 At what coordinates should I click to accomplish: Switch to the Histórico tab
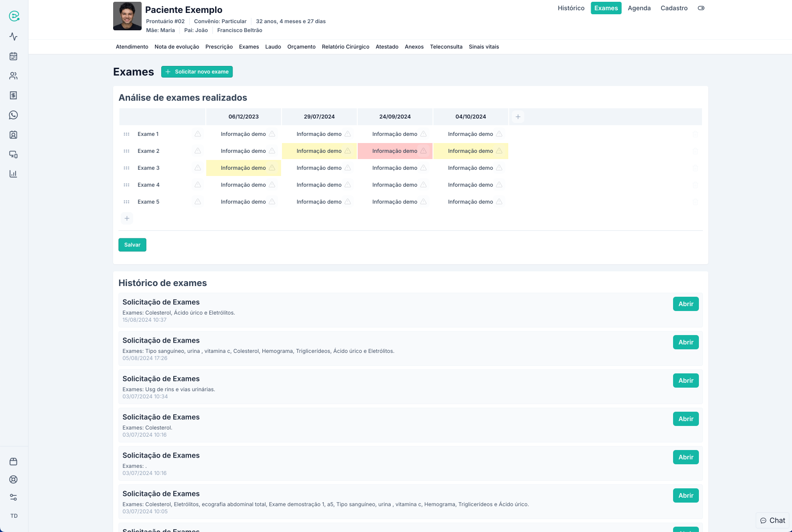(571, 8)
